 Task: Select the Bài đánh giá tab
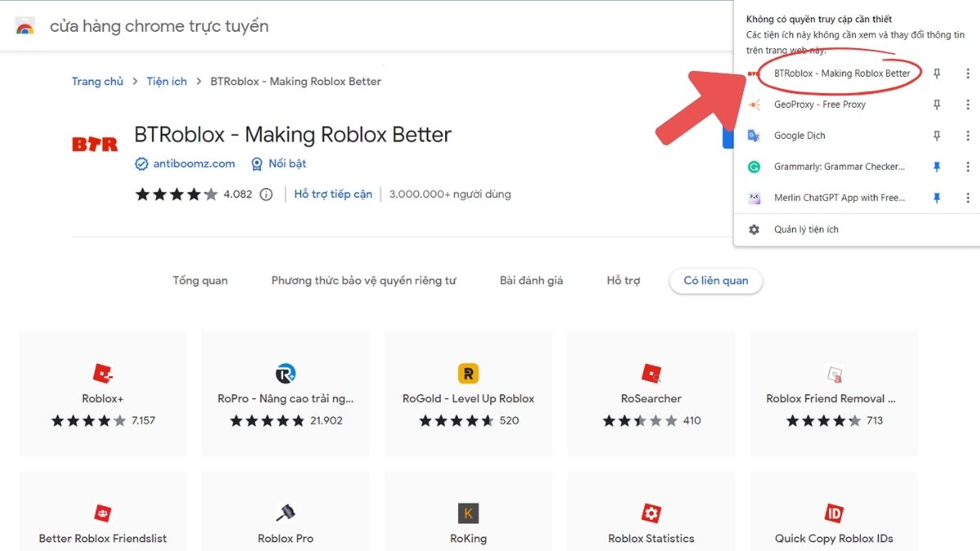click(x=531, y=281)
